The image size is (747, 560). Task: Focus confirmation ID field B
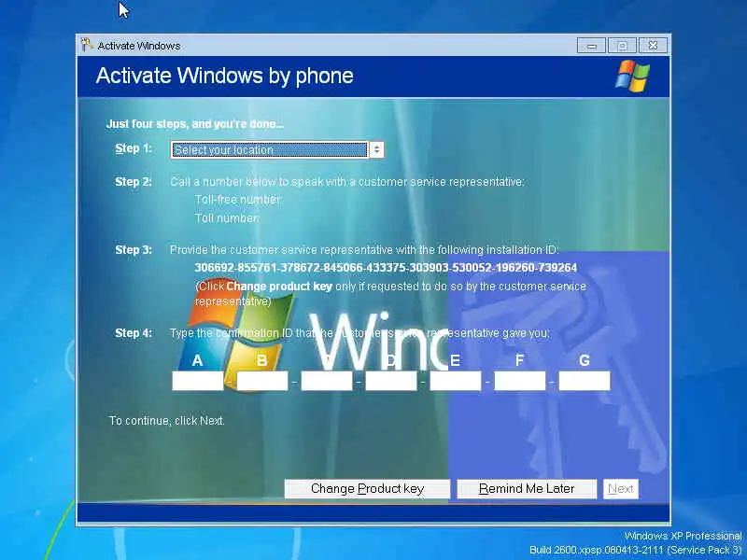click(x=262, y=381)
